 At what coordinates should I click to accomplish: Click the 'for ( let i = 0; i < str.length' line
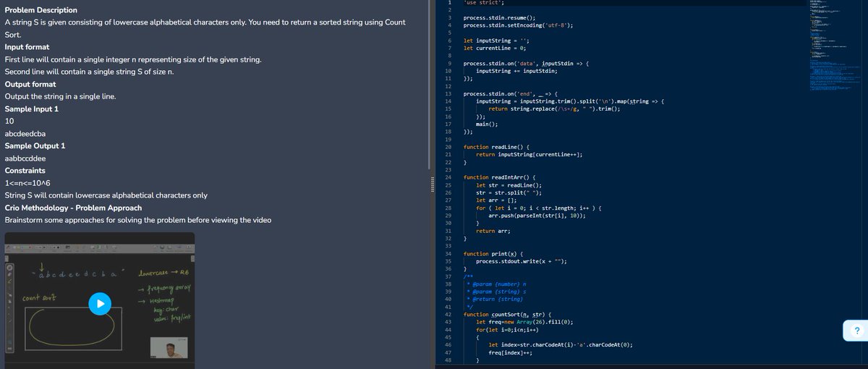[x=540, y=208]
